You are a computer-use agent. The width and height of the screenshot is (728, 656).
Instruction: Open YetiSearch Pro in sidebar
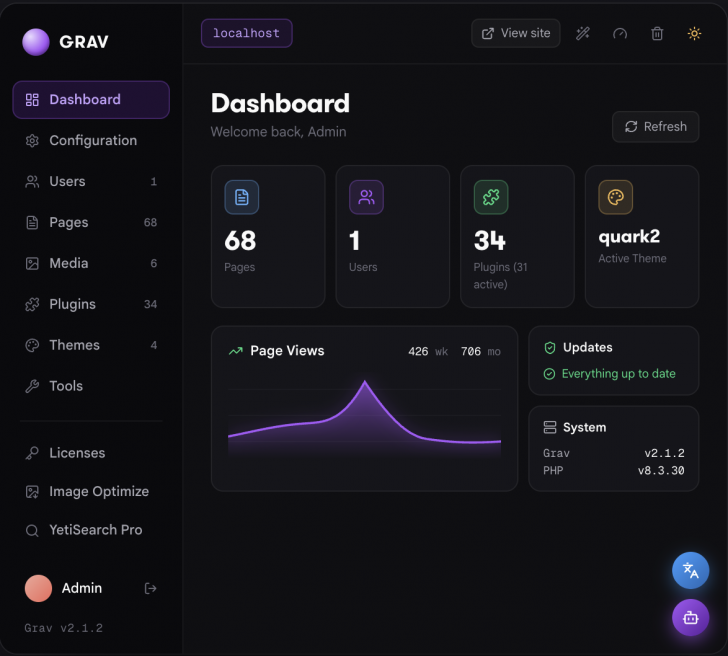pos(91,530)
